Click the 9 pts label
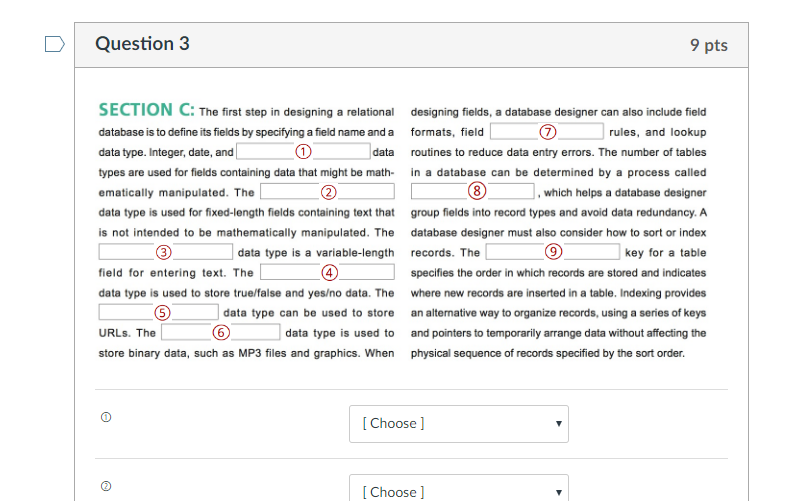 coord(708,45)
